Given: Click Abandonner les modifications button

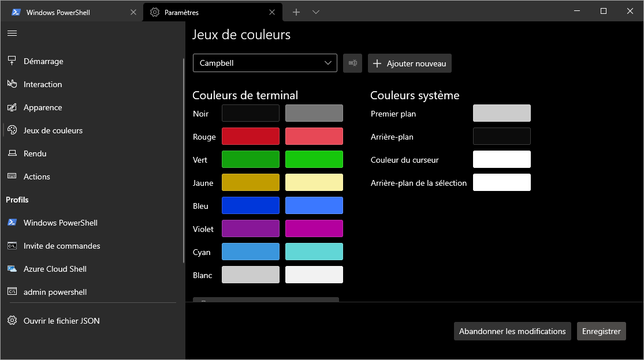Looking at the screenshot, I should pos(512,331).
